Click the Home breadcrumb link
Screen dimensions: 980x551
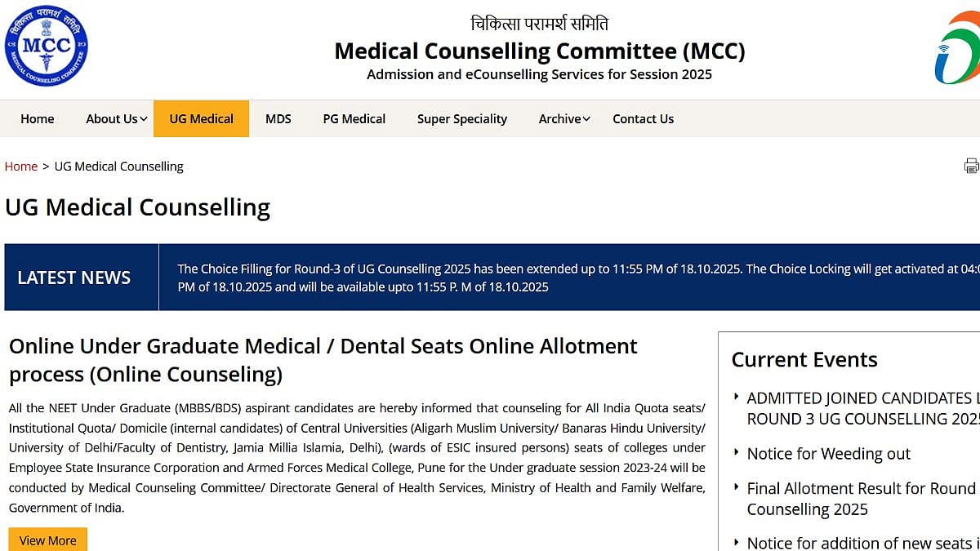pyautogui.click(x=21, y=167)
